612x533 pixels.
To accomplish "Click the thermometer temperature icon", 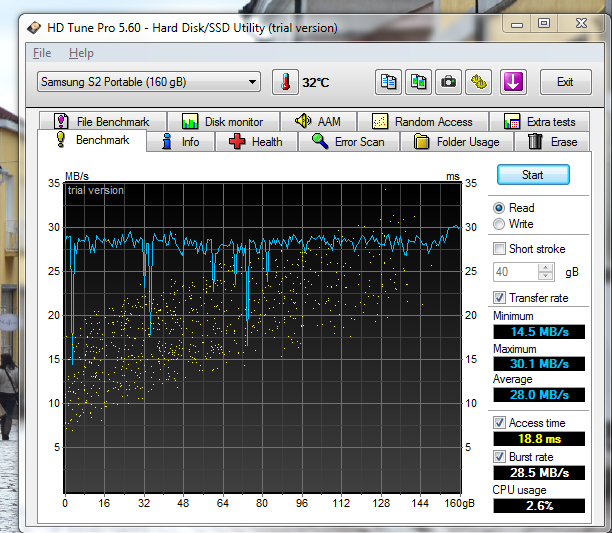I will (285, 82).
